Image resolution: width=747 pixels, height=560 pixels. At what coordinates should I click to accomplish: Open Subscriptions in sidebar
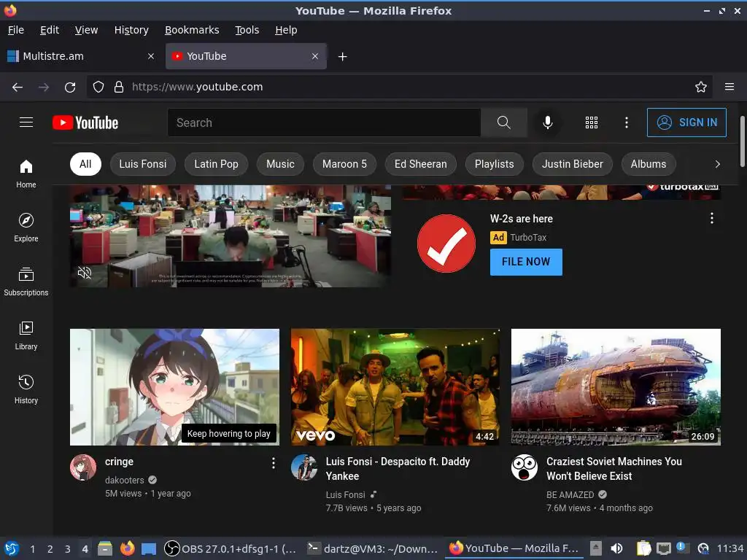point(26,281)
